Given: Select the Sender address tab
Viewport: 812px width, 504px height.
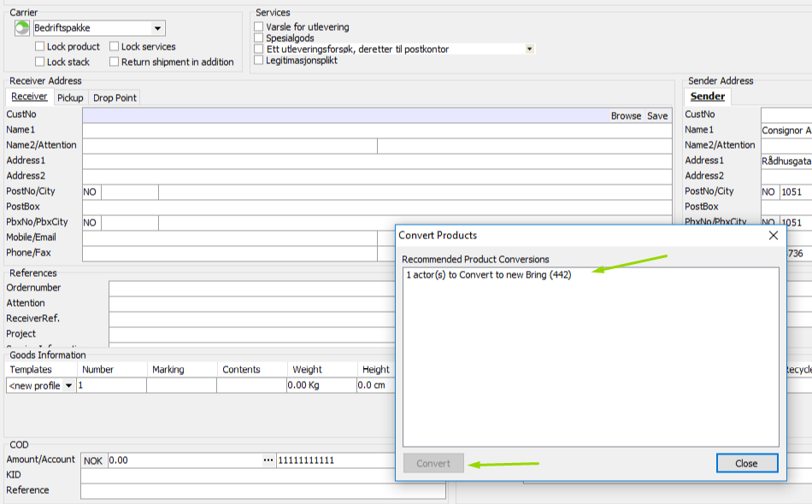Looking at the screenshot, I should [x=708, y=97].
